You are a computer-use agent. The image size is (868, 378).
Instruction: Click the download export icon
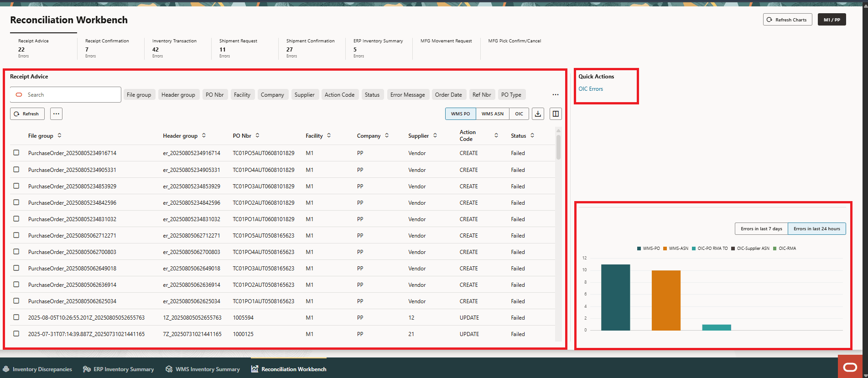coord(538,114)
